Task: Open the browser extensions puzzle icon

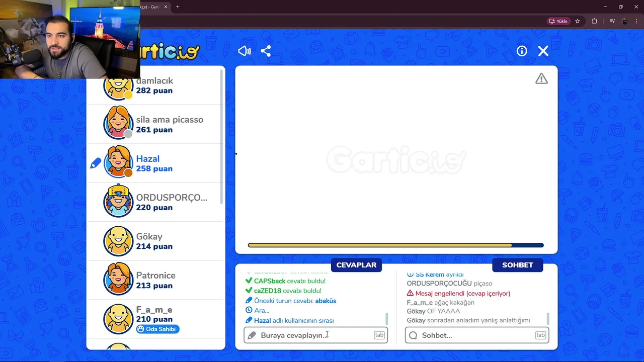Action: pos(595,21)
